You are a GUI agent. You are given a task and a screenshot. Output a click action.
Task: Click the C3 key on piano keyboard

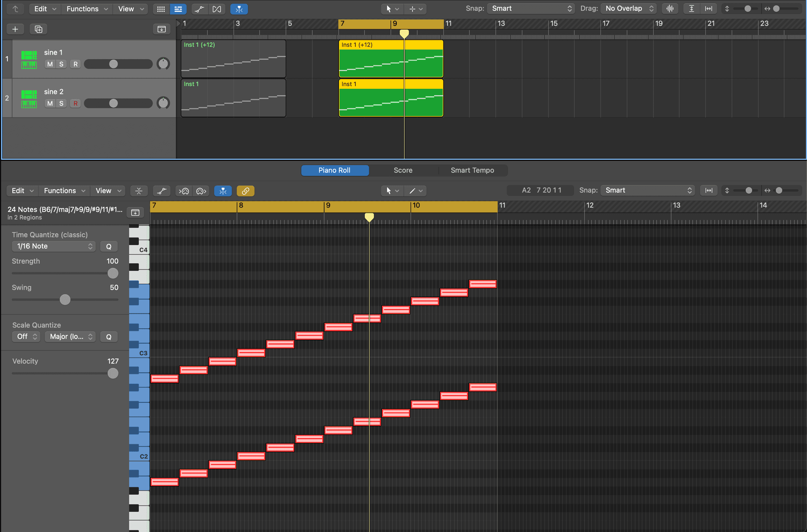click(x=139, y=352)
